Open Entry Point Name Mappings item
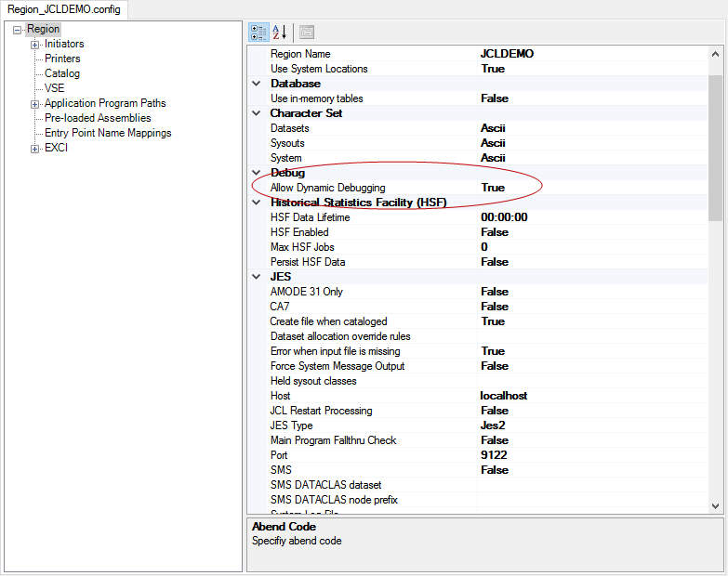 point(108,133)
